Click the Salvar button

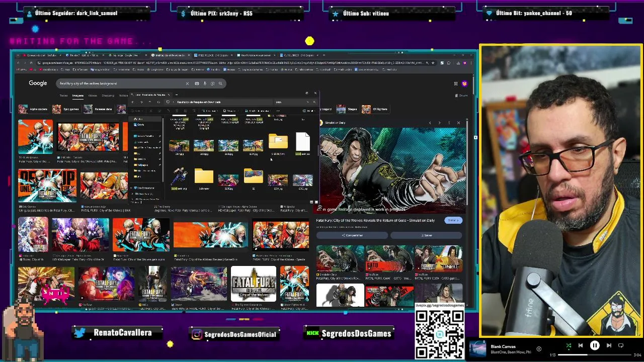click(426, 235)
